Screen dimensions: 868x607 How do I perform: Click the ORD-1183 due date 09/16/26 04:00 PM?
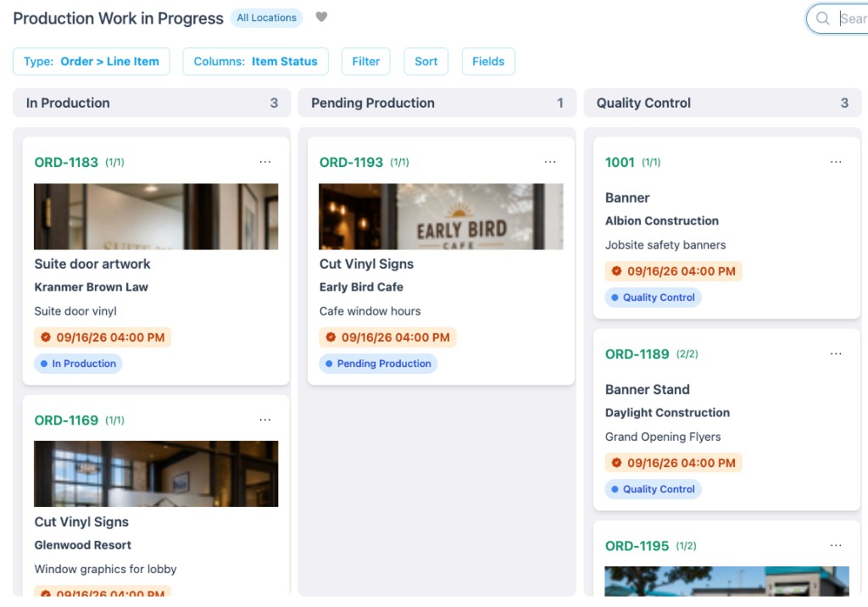coord(103,337)
